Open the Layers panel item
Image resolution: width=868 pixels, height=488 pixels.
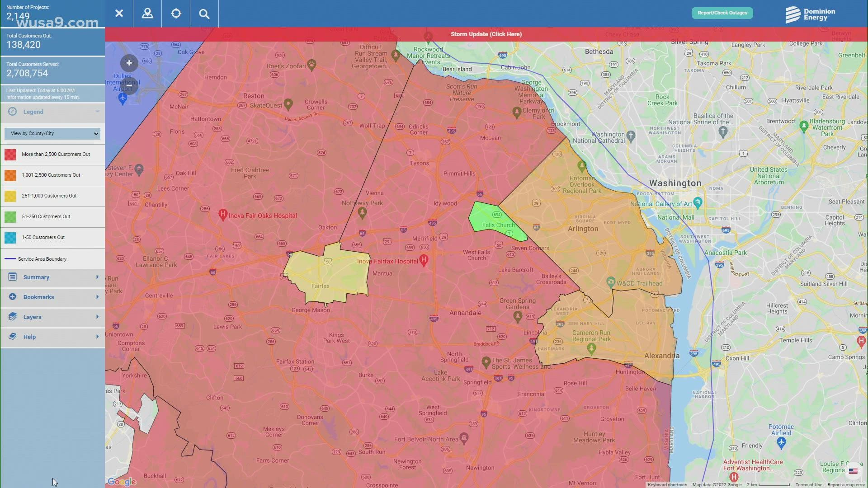tap(52, 317)
